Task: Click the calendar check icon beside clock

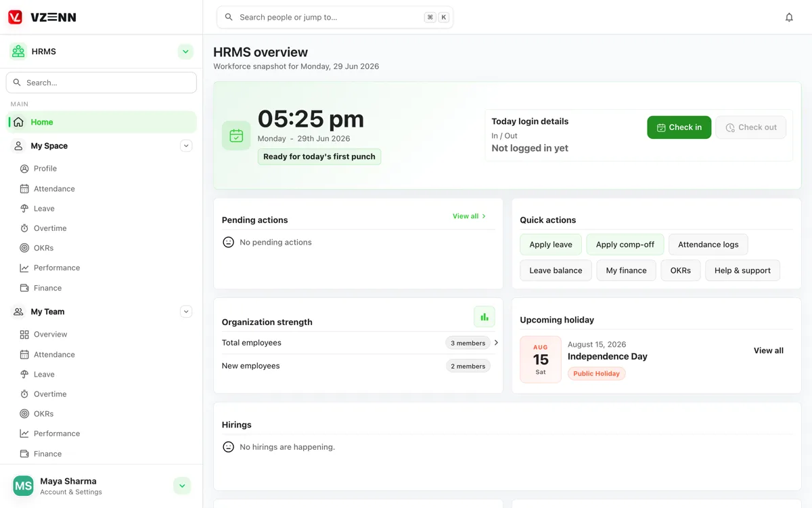Action: tap(236, 135)
